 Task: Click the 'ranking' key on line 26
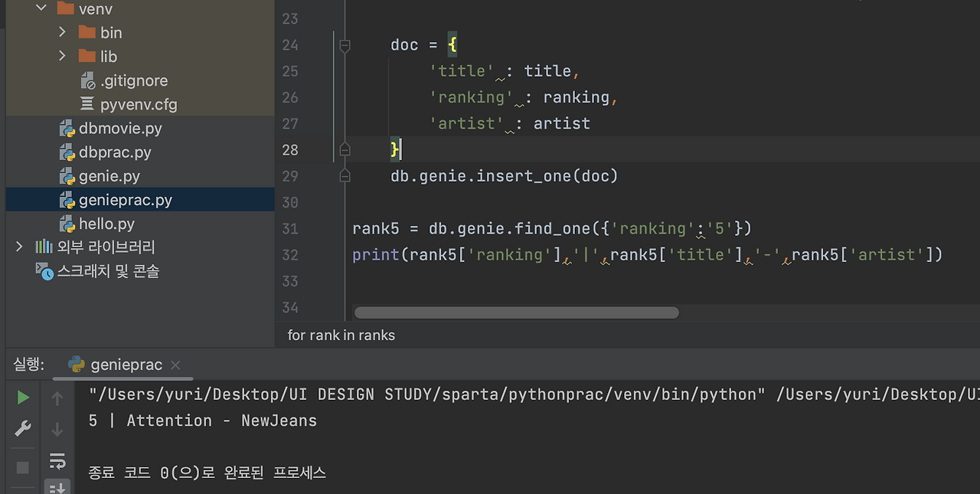471,97
